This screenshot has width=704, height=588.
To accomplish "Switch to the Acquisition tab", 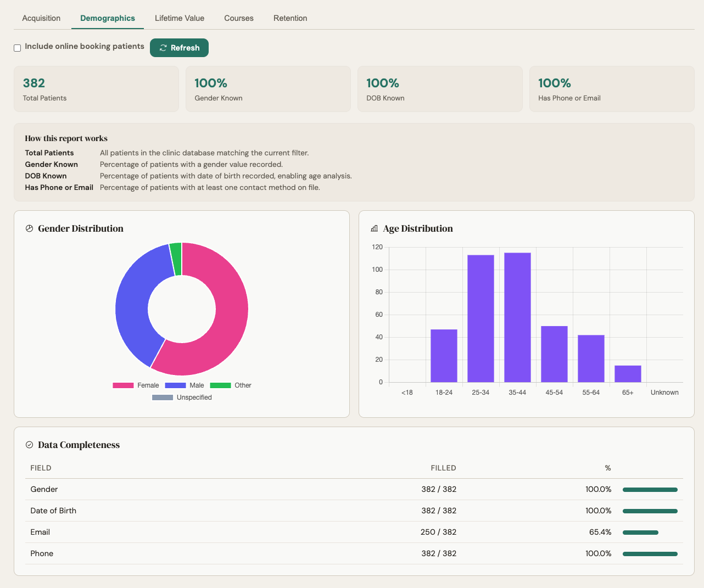I will [x=41, y=18].
